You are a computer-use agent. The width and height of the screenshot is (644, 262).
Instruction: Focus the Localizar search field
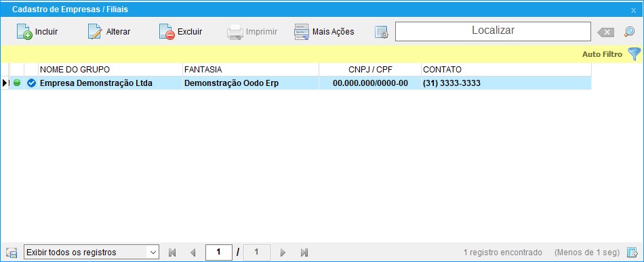pos(493,31)
